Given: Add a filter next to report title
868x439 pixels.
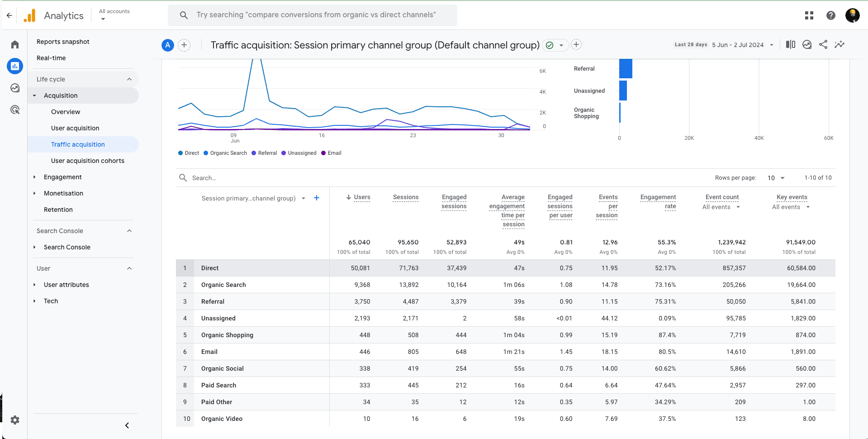Looking at the screenshot, I should [x=576, y=44].
